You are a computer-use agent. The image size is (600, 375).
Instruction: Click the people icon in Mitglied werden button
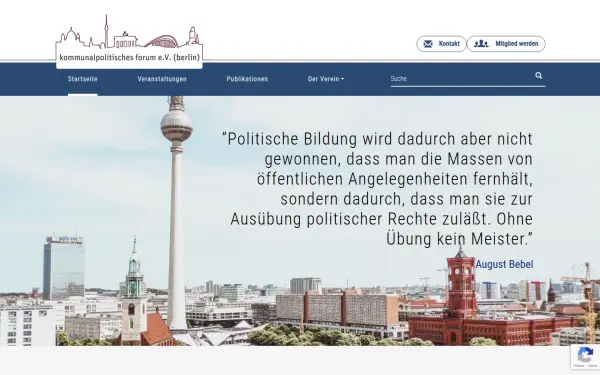click(x=481, y=44)
